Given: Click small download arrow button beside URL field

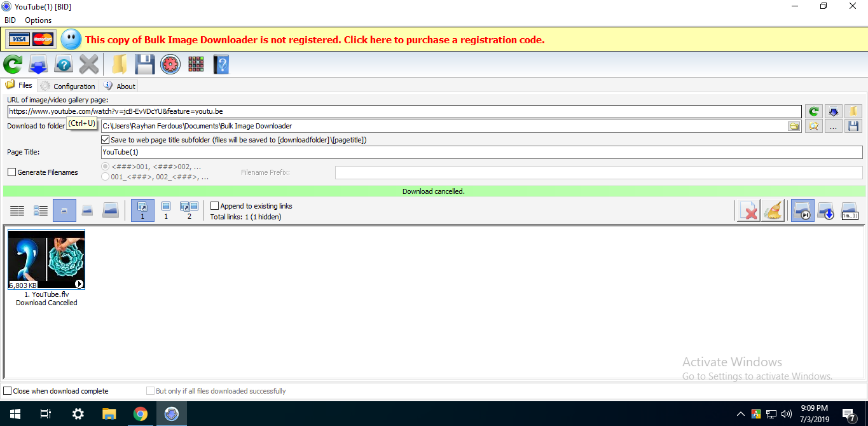Looking at the screenshot, I should [834, 111].
